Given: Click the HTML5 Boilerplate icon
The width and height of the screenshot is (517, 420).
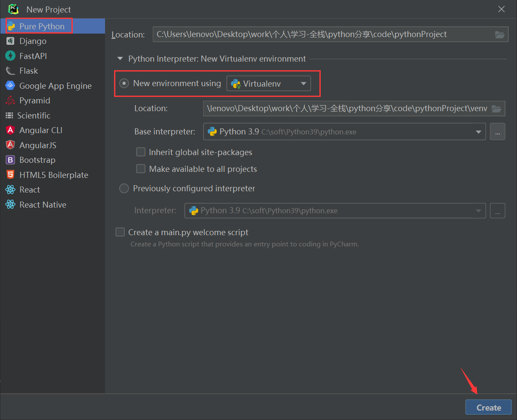Looking at the screenshot, I should (10, 175).
